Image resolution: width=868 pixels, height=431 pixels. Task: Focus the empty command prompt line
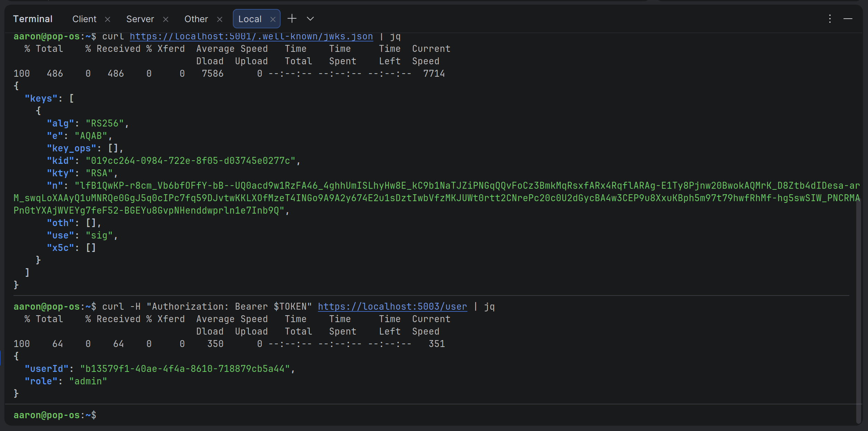tap(208, 415)
